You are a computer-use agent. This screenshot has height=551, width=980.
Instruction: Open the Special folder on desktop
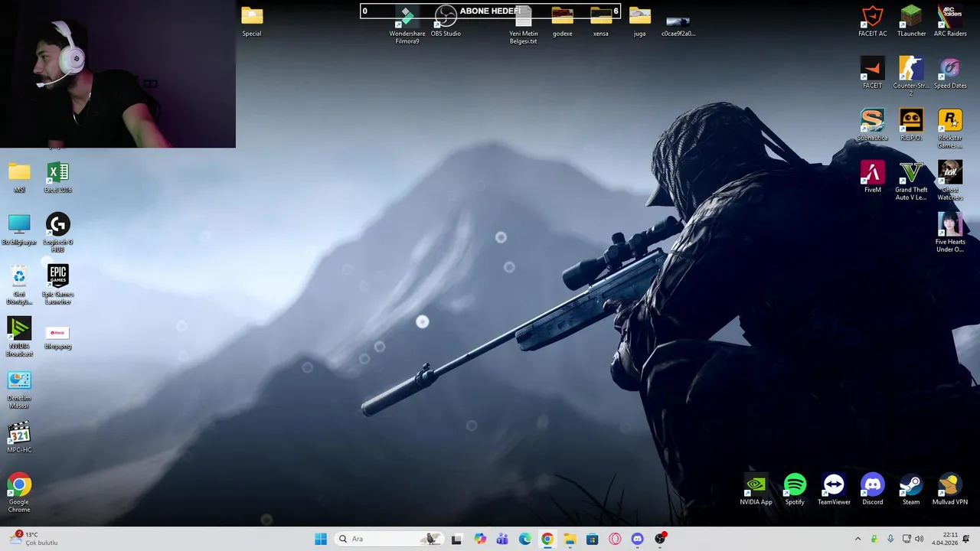(x=252, y=21)
